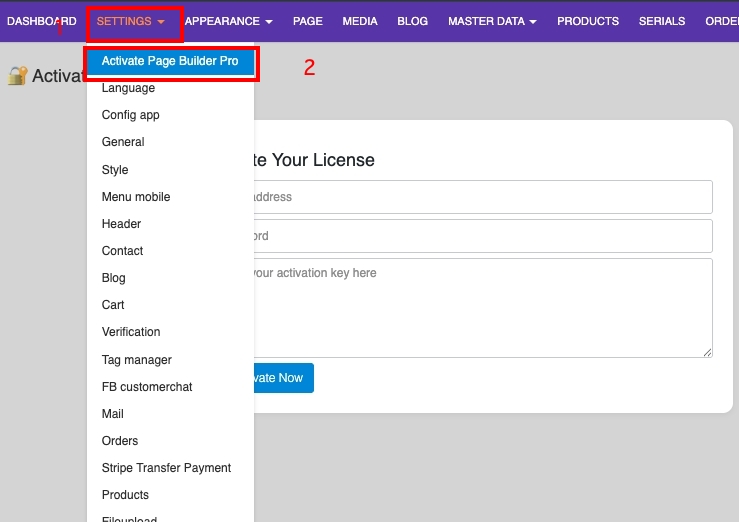Expand the Master Data dropdown
Viewport: 739px width, 522px height.
(491, 21)
